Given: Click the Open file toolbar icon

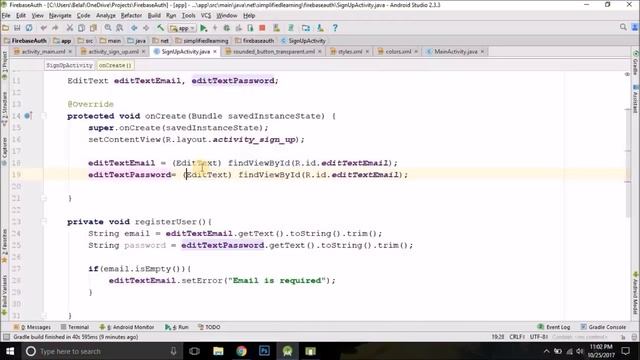Looking at the screenshot, I should pos(5,28).
